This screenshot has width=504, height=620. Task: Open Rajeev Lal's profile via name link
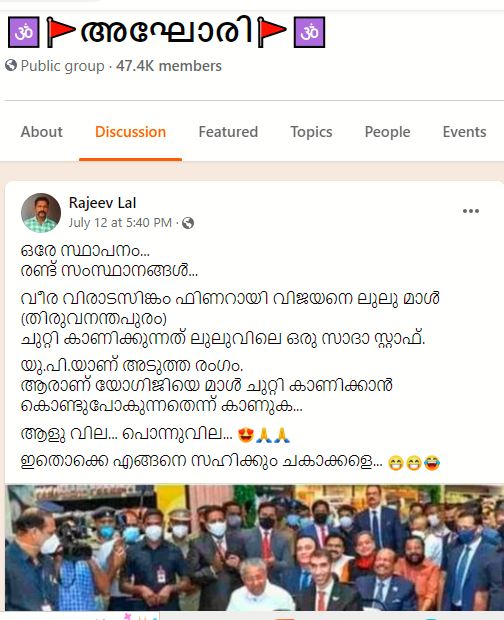point(102,203)
